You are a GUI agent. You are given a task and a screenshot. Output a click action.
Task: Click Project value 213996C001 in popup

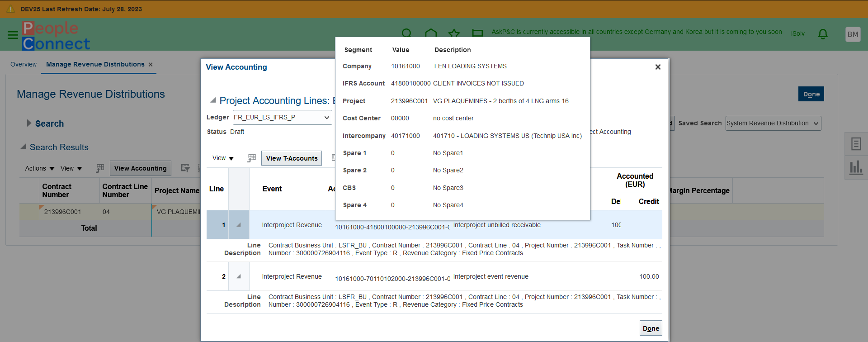click(x=409, y=101)
